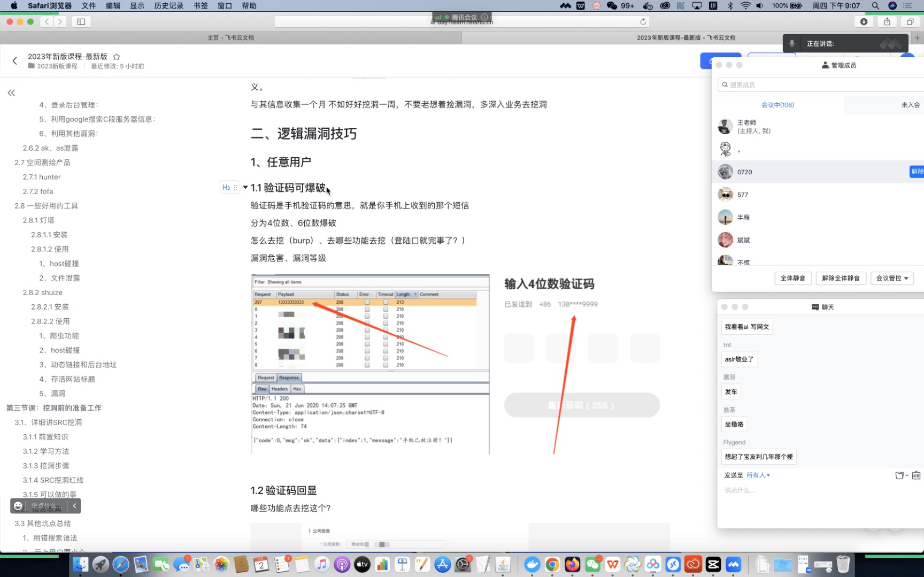Click the Safari address bar
This screenshot has height=577, width=924.
[x=461, y=21]
